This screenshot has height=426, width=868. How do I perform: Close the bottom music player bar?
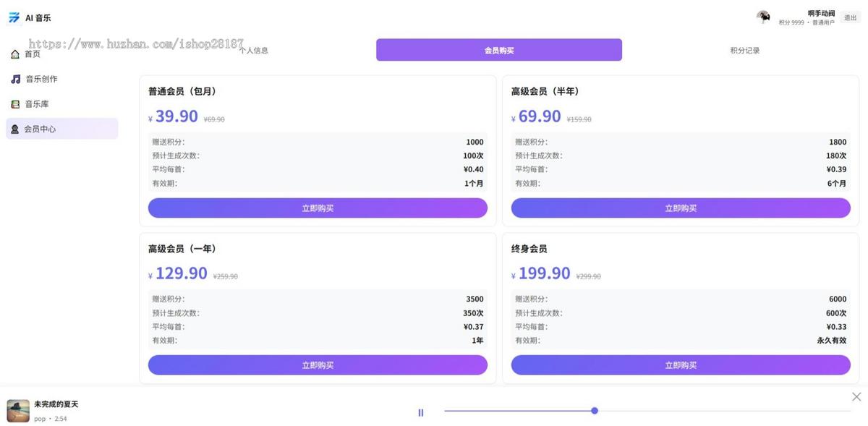pyautogui.click(x=856, y=396)
